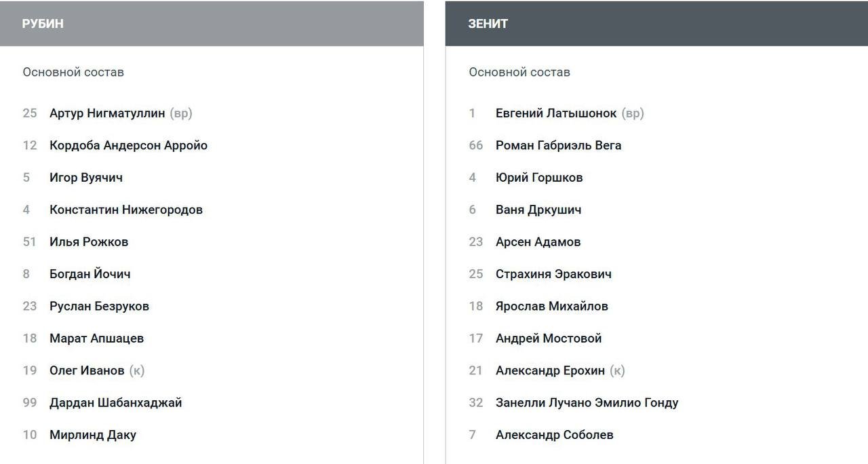Click Андрей Мостовой name
Viewport: 868px width, 464px height.
click(549, 339)
